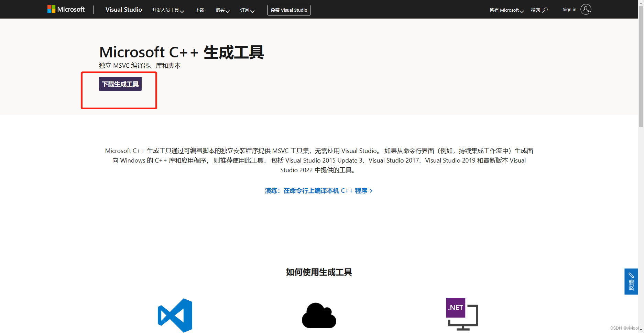Open the 反馈 feedback side tab
The image size is (644, 333).
tap(631, 281)
